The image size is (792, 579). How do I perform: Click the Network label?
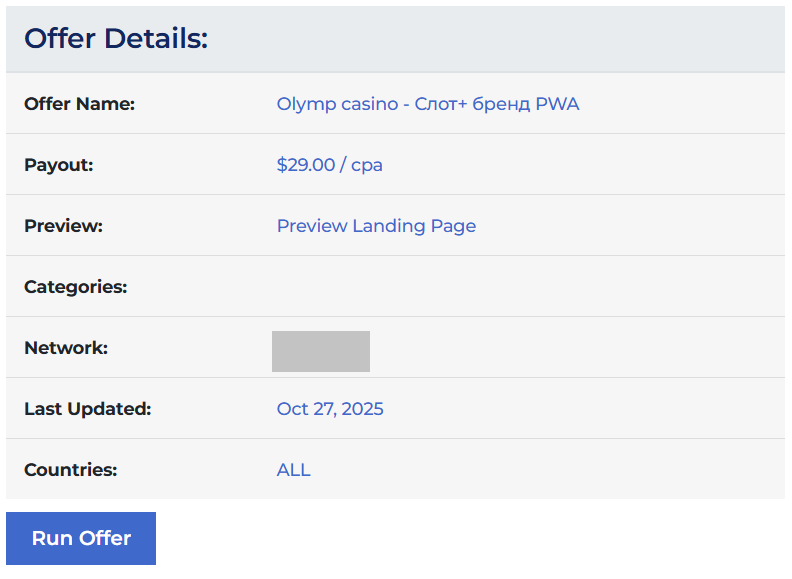[66, 348]
